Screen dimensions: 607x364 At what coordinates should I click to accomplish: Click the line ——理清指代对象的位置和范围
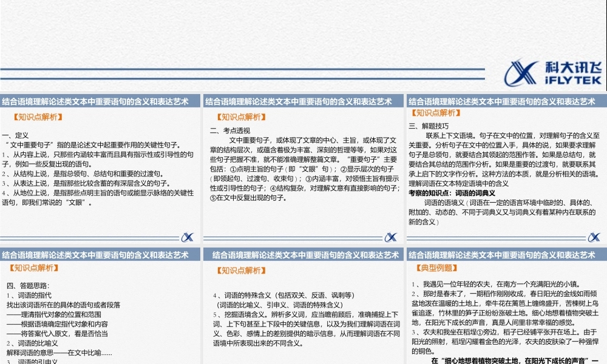(54, 314)
